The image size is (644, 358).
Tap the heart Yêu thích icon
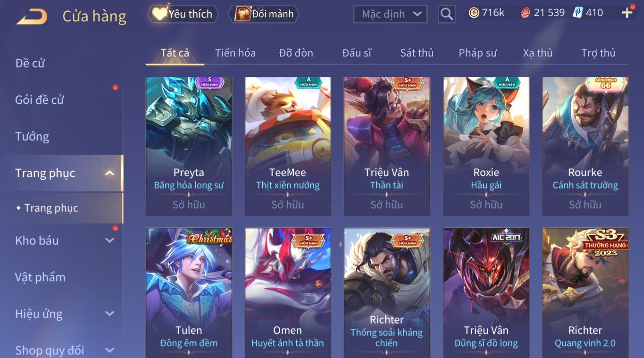tap(160, 14)
